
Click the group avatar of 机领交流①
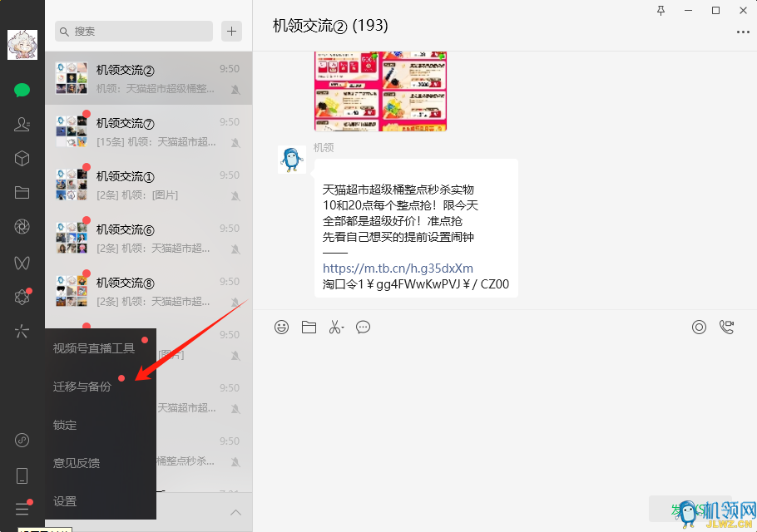[72, 185]
